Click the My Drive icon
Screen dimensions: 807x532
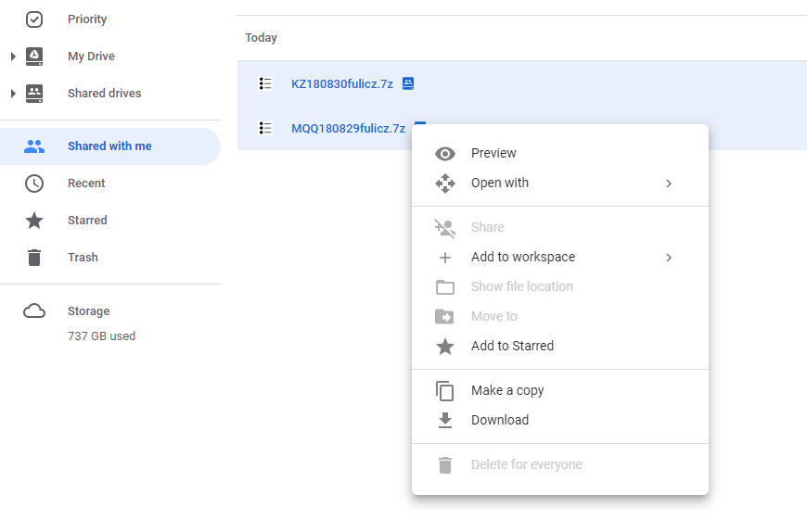tap(34, 57)
